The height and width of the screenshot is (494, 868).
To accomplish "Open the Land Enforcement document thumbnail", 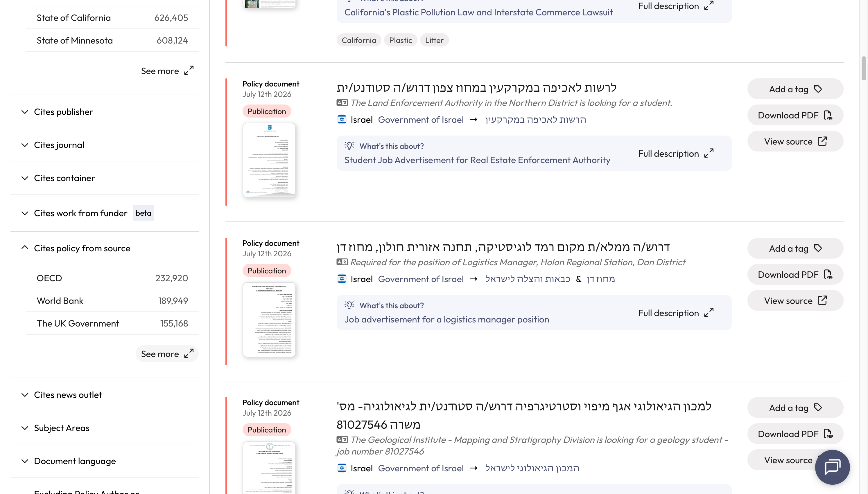I will [x=269, y=160].
